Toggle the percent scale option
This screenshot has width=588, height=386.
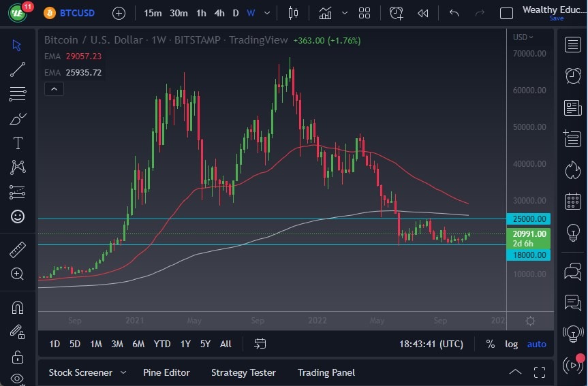(x=490, y=344)
